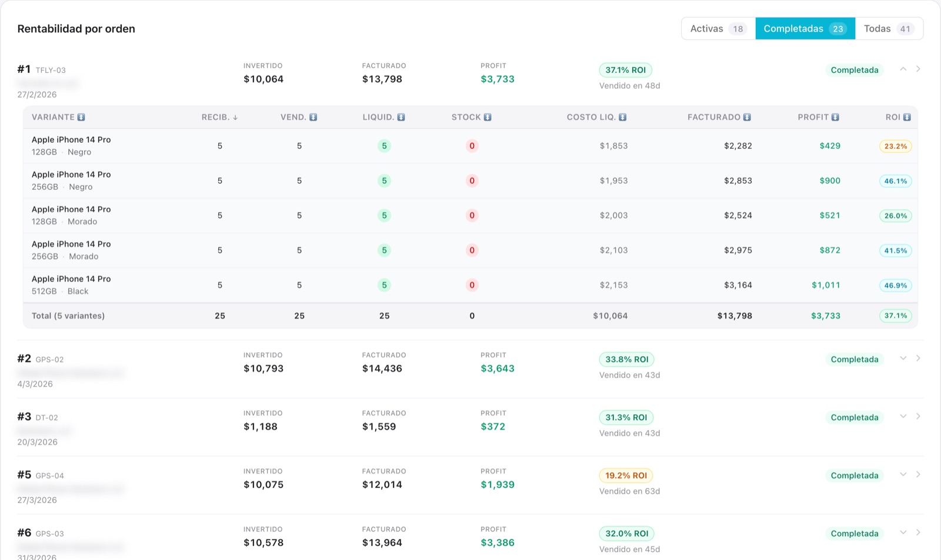Click the $1,939 profit of order #5
The width and height of the screenshot is (941, 560).
(498, 485)
